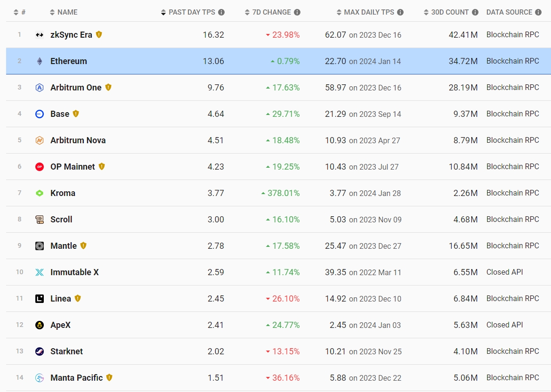Viewport: 551px width, 392px height.
Task: Click Kroma's 378.01% 7D change value
Action: point(284,193)
